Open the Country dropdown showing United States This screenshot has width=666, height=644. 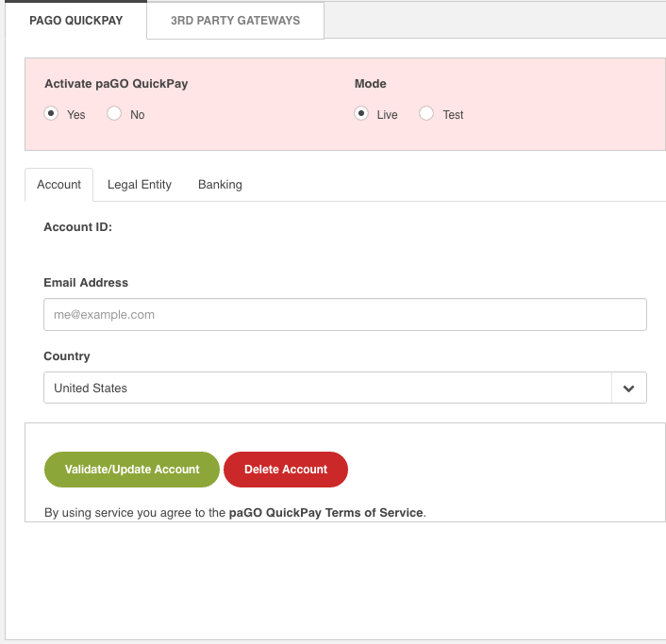tap(345, 388)
